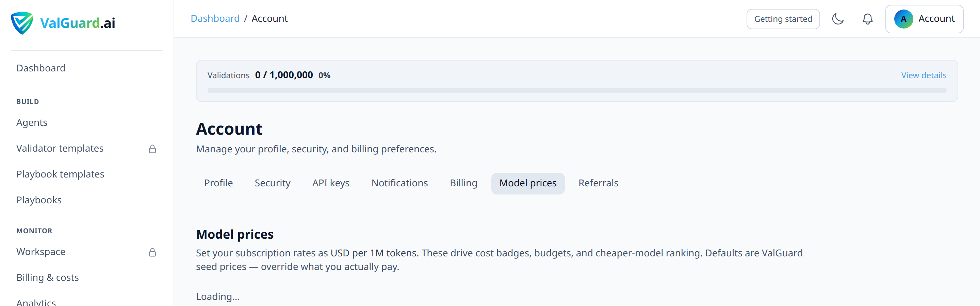Open the API keys tab

coord(331,183)
